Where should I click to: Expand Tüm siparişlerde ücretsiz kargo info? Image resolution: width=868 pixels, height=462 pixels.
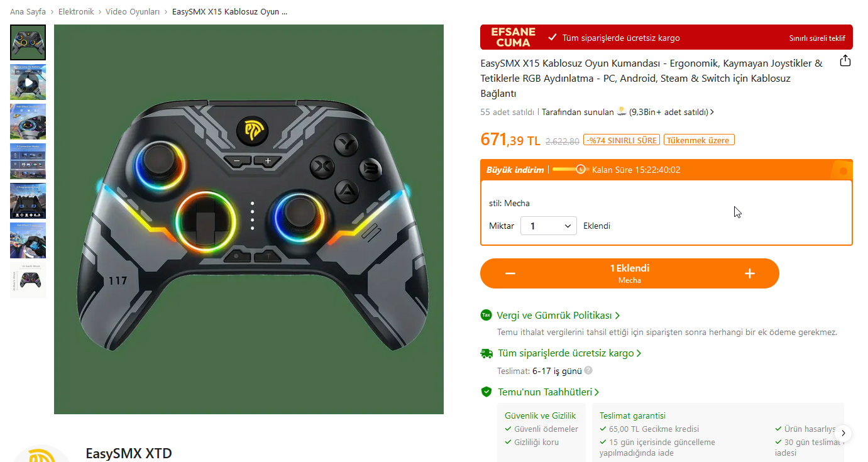569,353
